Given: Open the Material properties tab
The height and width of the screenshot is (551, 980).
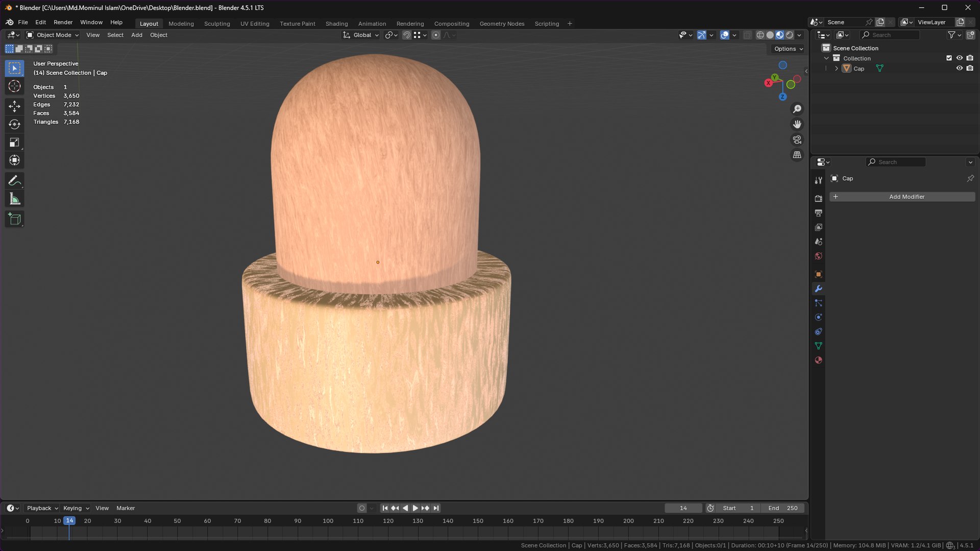Looking at the screenshot, I should [818, 360].
